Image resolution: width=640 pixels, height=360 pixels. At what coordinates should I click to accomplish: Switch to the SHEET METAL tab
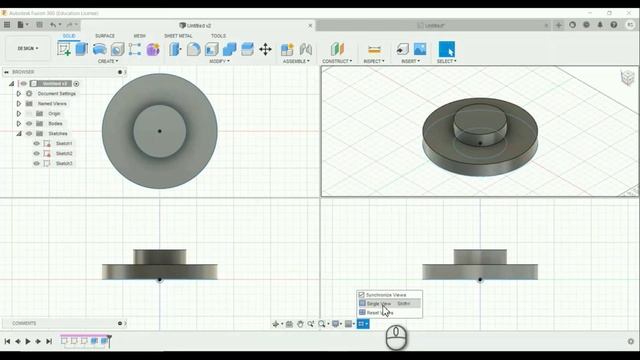click(178, 36)
